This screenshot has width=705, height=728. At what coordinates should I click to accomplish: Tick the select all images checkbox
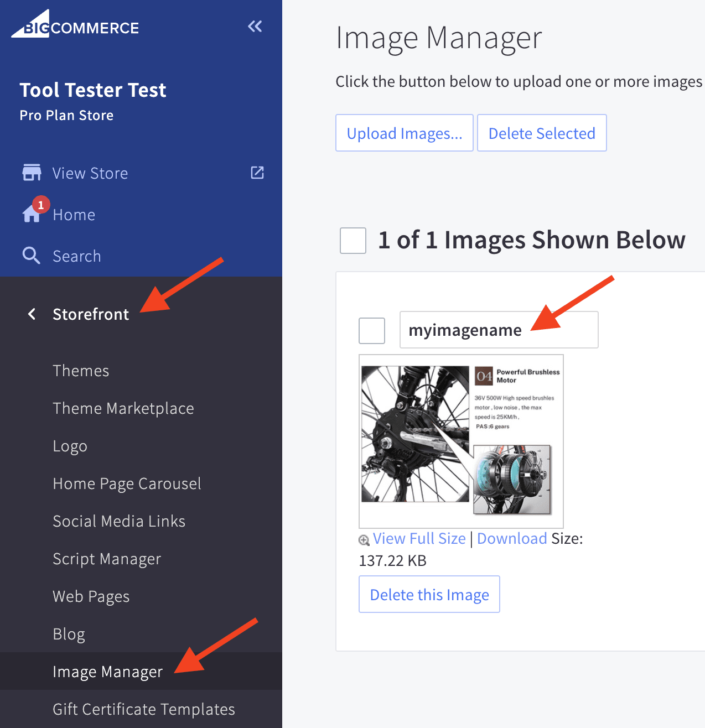pyautogui.click(x=353, y=241)
